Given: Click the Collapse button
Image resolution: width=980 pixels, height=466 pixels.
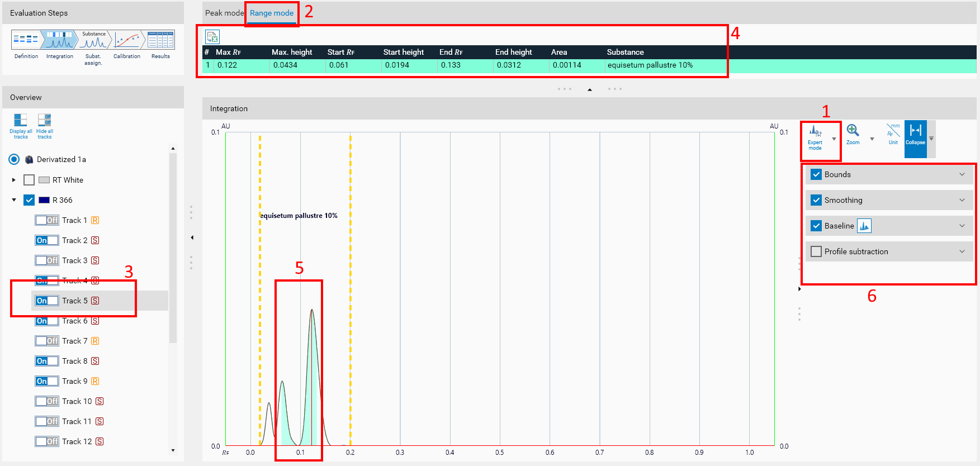Looking at the screenshot, I should coord(915,134).
